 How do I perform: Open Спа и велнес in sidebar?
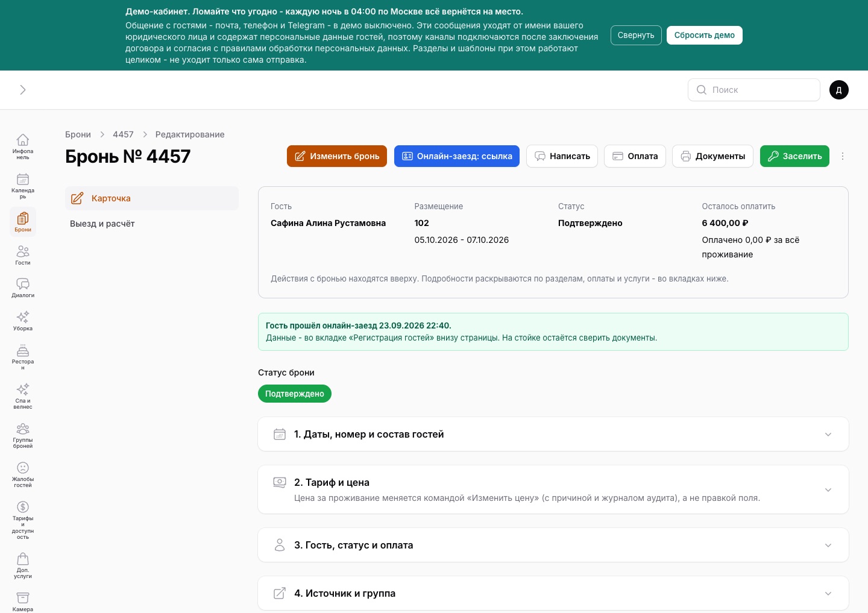[23, 396]
